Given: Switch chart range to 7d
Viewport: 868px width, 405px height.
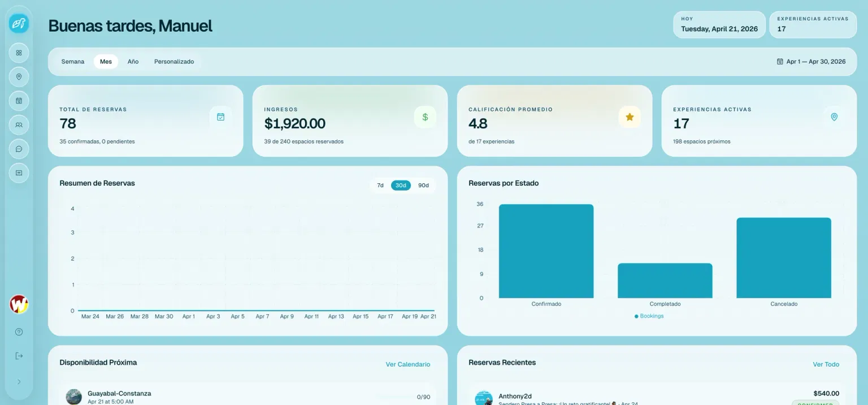Looking at the screenshot, I should [x=380, y=186].
